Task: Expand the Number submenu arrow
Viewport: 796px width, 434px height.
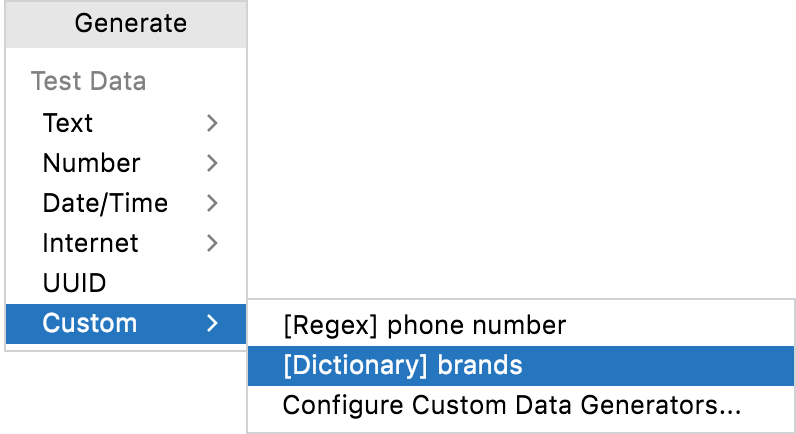Action: [x=212, y=163]
